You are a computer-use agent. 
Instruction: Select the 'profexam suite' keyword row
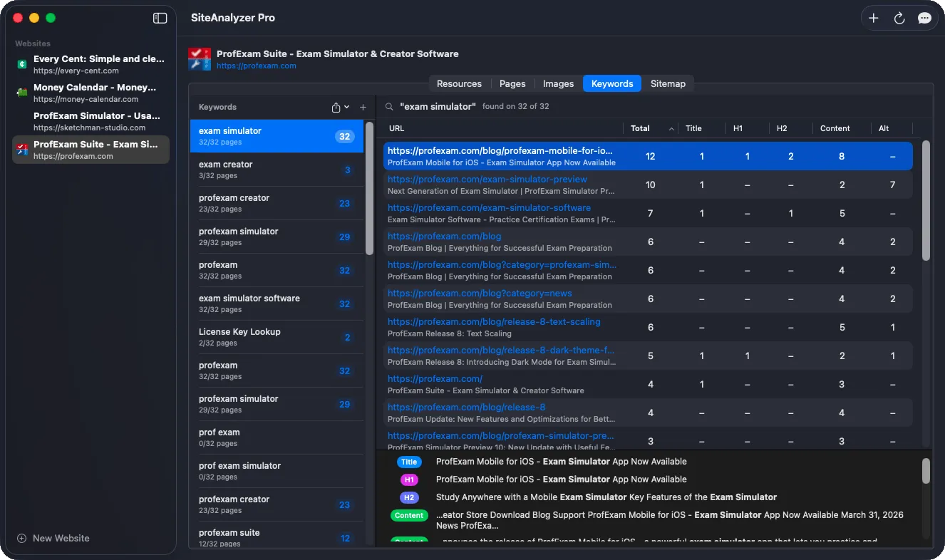point(277,538)
